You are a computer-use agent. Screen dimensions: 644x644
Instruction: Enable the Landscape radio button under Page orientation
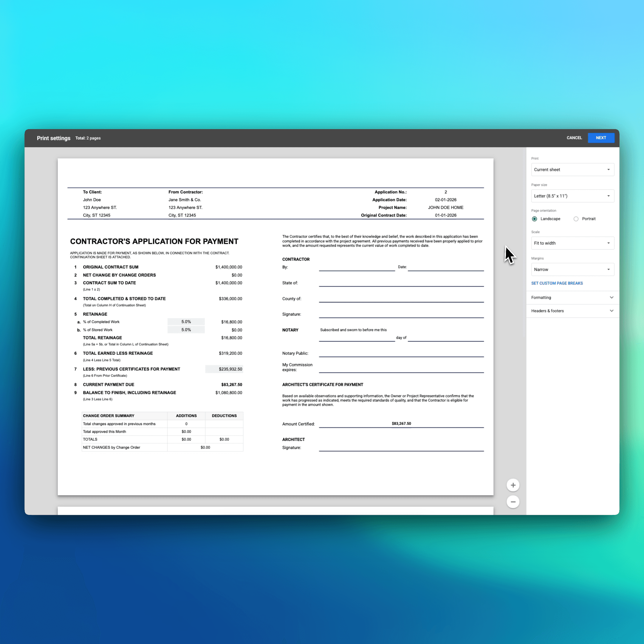coord(534,219)
